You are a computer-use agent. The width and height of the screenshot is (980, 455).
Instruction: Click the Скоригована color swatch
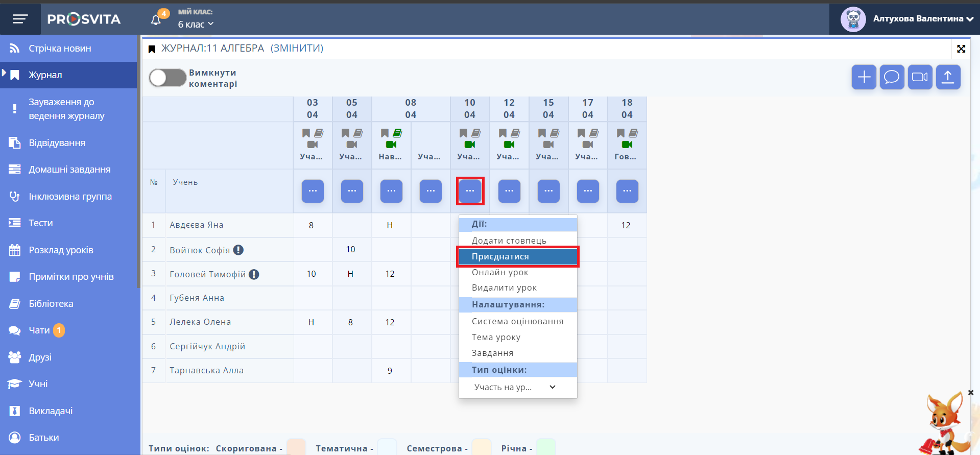pos(296,447)
